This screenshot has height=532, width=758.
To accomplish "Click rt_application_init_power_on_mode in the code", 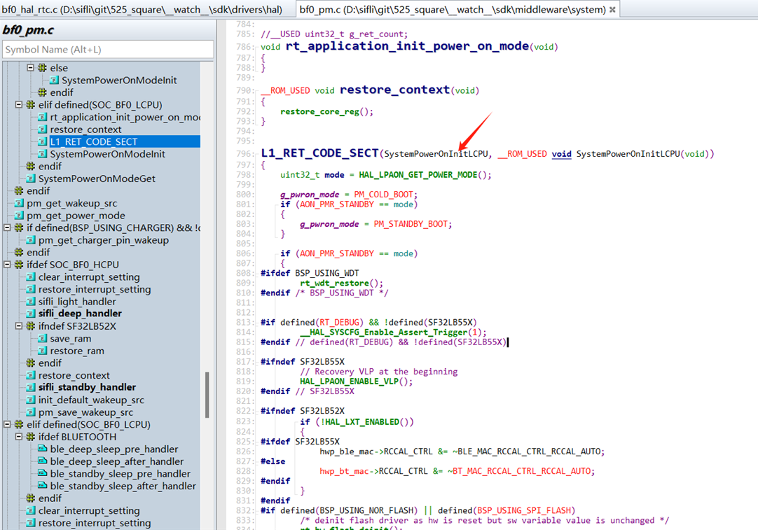I will coord(407,46).
